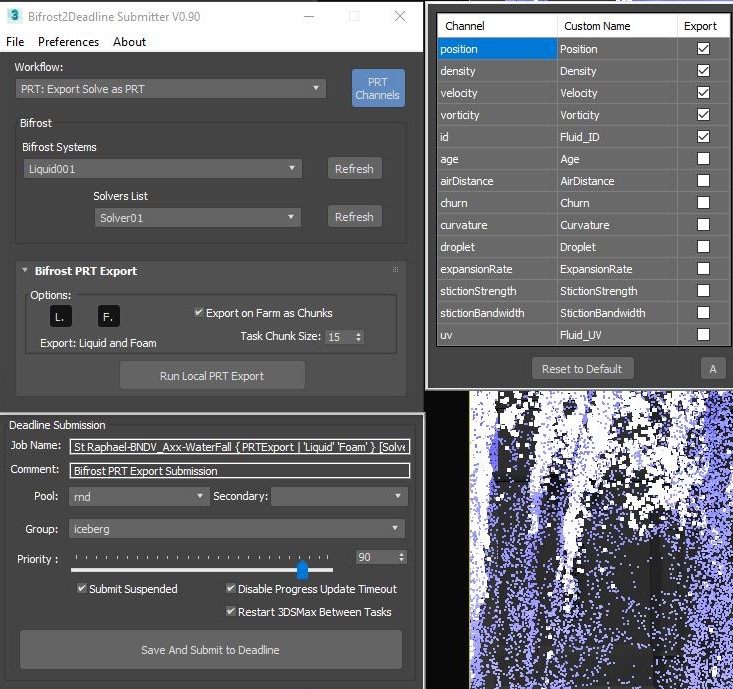Open the Group iceberg dropdown
The width and height of the screenshot is (733, 689).
(236, 528)
